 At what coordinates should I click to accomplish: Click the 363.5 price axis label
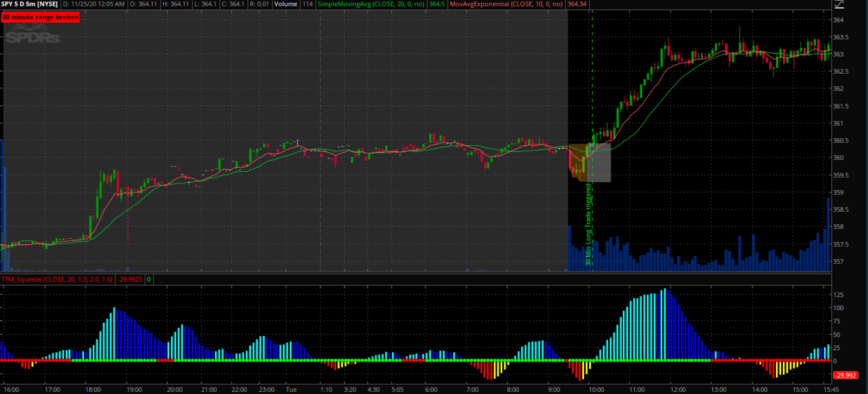[x=841, y=37]
